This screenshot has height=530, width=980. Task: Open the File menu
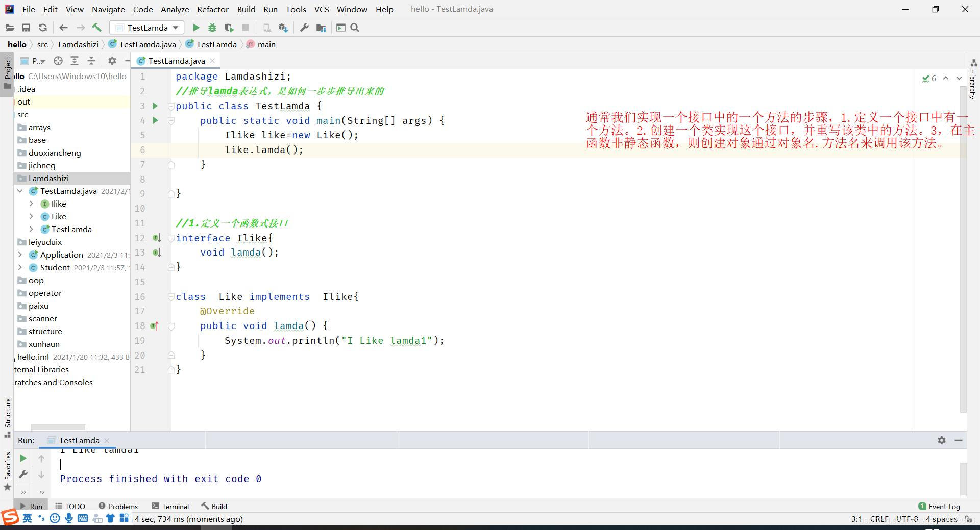[29, 9]
